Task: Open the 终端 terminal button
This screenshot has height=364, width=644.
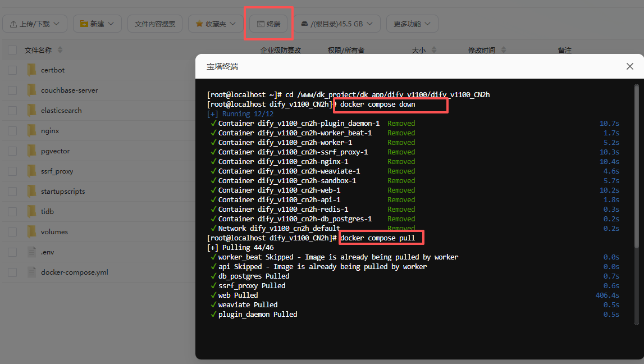Action: pyautogui.click(x=268, y=24)
